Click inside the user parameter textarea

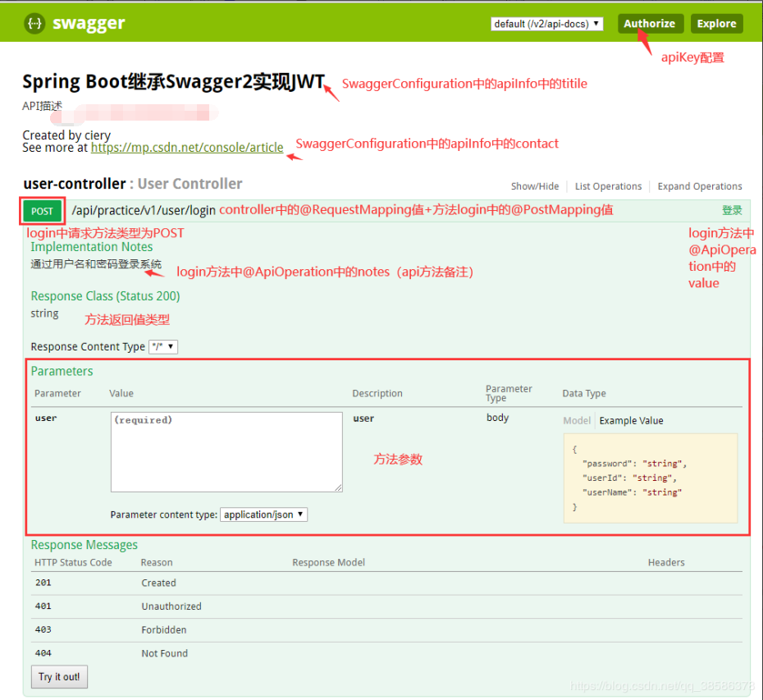point(228,451)
